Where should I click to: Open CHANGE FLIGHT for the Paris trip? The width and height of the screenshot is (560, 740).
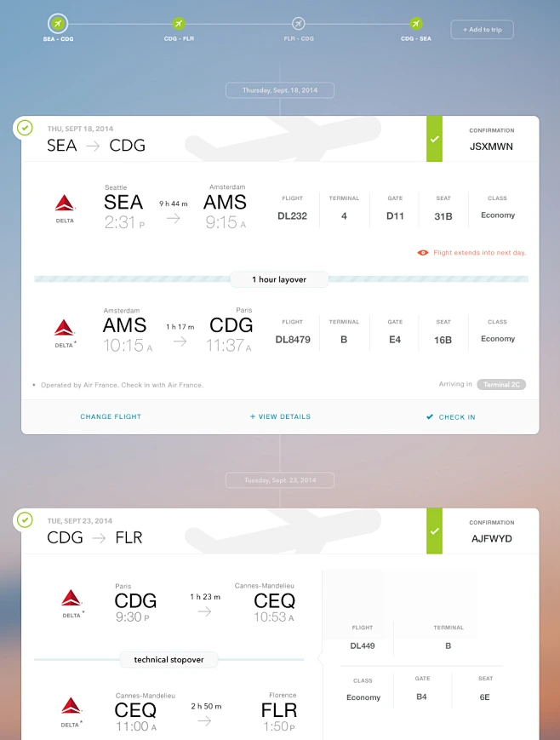point(111,417)
